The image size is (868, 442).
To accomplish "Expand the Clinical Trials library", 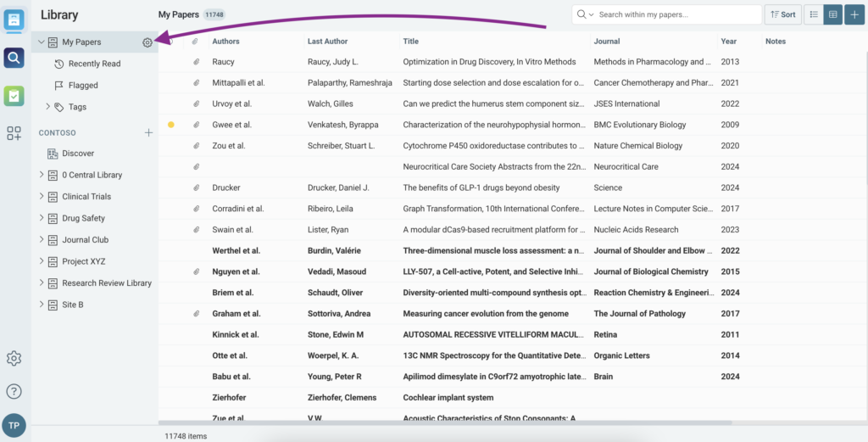I will (42, 197).
